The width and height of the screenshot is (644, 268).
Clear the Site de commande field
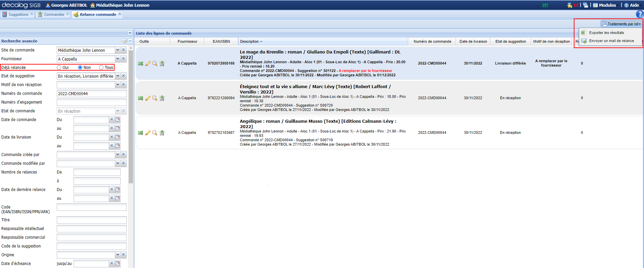pos(124,50)
